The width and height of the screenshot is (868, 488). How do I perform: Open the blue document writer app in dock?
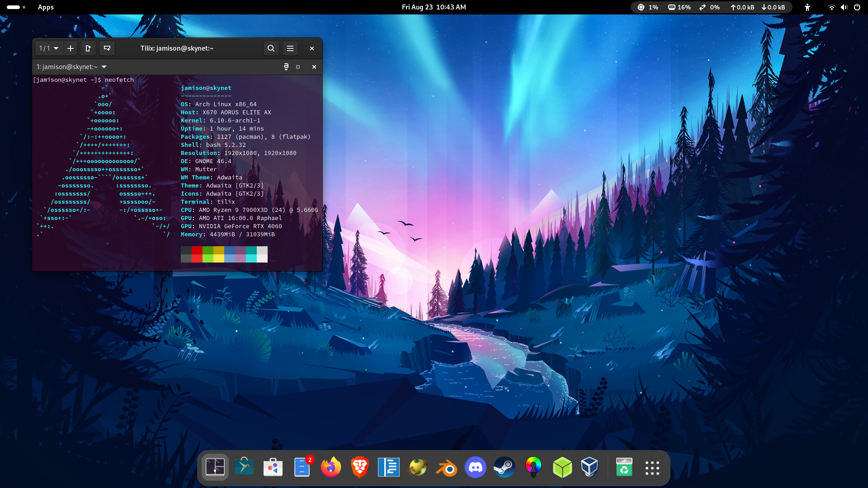coord(389,467)
